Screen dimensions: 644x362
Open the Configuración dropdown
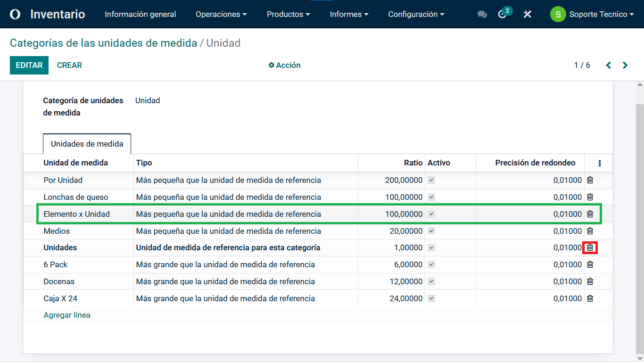[x=416, y=15]
